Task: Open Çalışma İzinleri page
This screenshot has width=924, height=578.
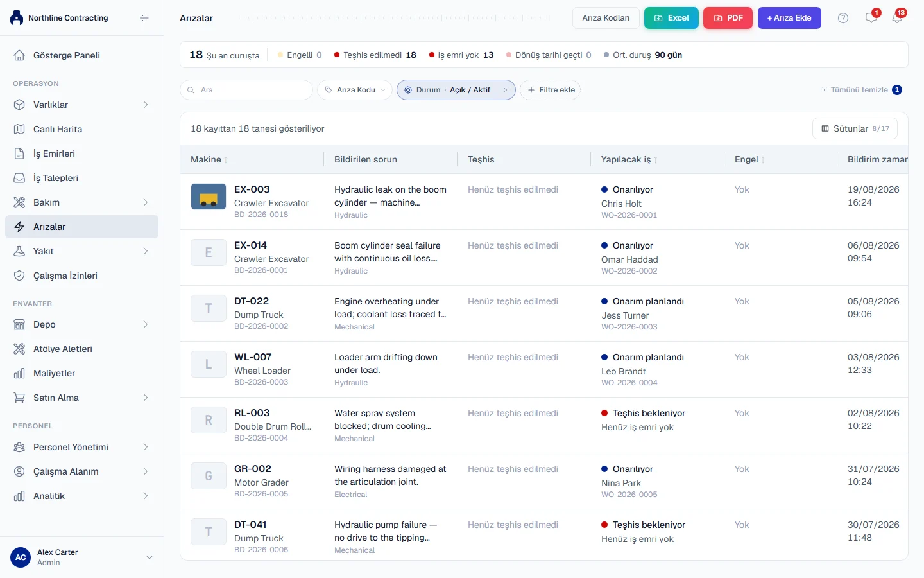Action: 81,276
